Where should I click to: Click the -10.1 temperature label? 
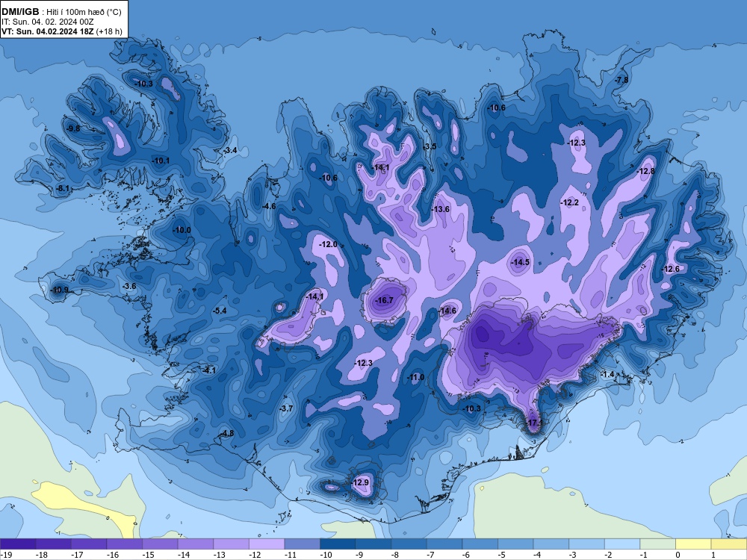[161, 161]
